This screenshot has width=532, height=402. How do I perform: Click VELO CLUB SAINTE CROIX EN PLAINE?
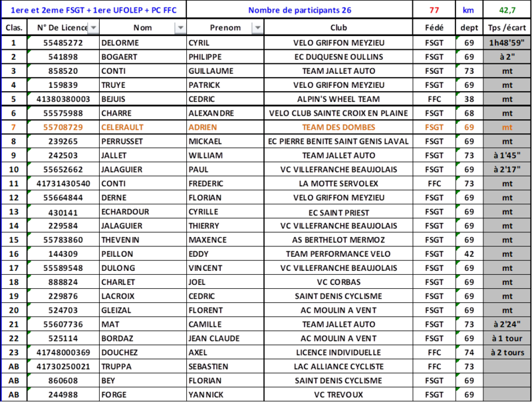tap(338, 113)
